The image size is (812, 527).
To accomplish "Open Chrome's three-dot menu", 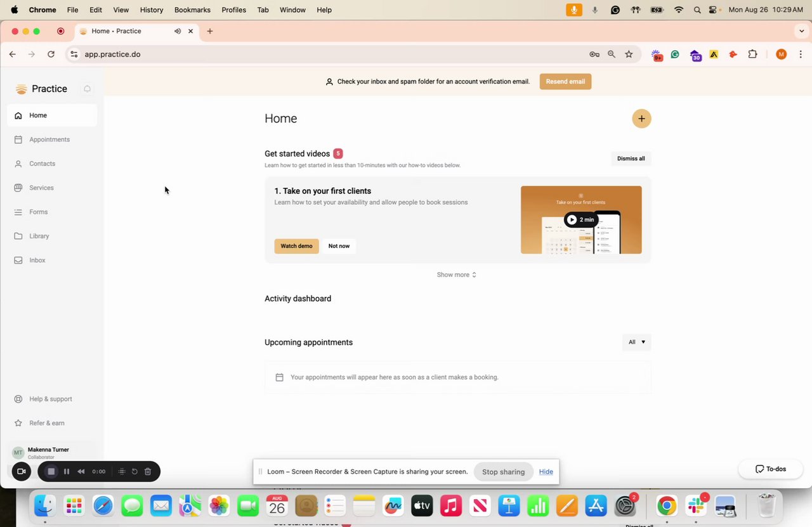I will [x=801, y=54].
